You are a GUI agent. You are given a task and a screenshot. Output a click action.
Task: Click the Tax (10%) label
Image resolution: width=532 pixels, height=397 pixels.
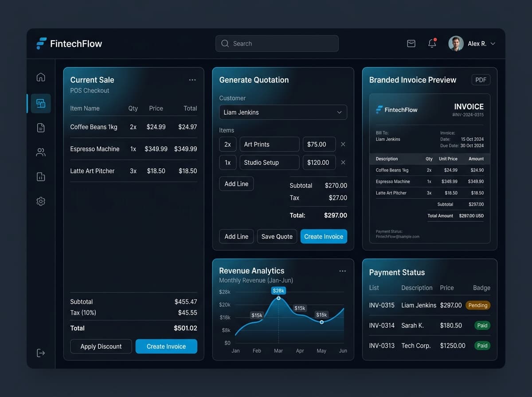83,313
